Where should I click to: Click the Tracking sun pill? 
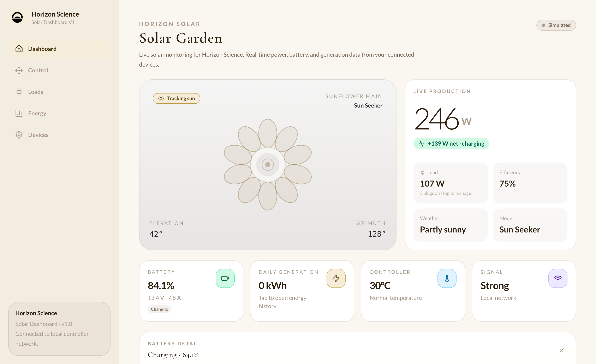coord(176,98)
